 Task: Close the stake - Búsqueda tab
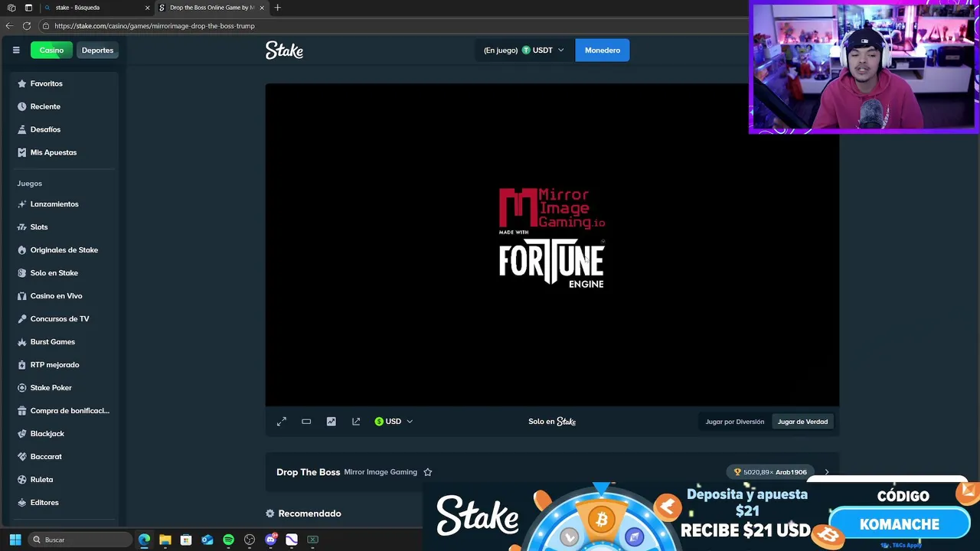click(x=147, y=8)
